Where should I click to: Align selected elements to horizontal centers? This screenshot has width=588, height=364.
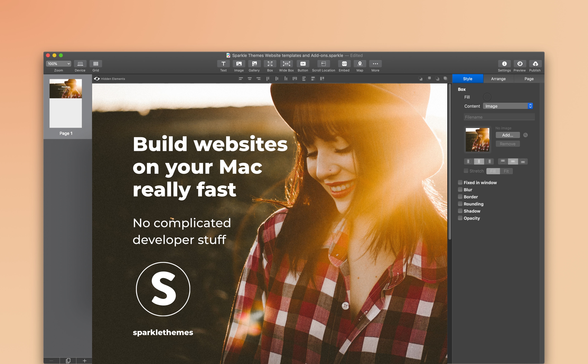(249, 78)
